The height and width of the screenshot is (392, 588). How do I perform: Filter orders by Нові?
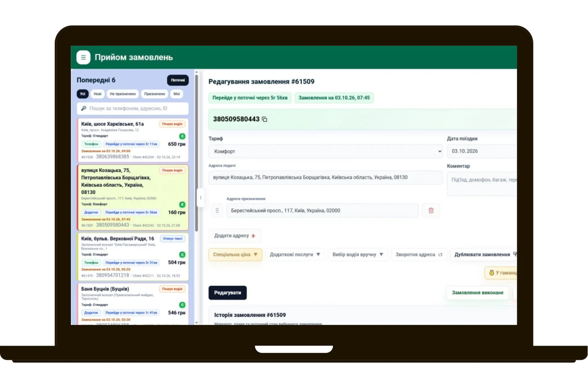(98, 94)
